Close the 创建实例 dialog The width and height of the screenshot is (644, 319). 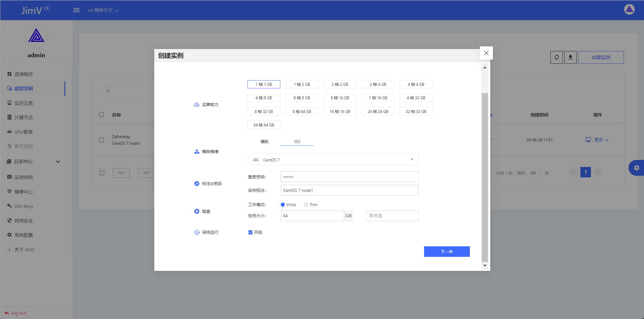pyautogui.click(x=486, y=53)
